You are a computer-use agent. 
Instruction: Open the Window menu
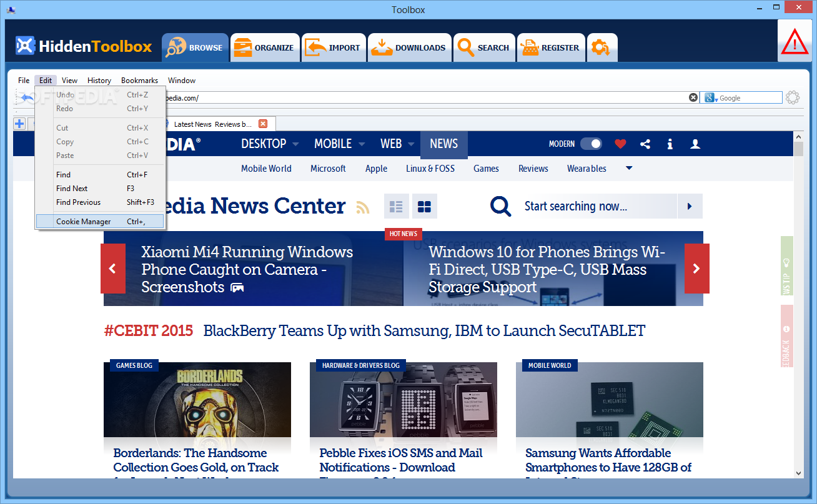(x=182, y=81)
